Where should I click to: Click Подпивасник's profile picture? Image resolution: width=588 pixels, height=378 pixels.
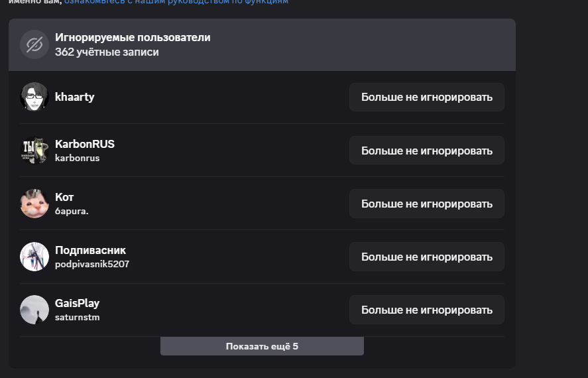34,257
